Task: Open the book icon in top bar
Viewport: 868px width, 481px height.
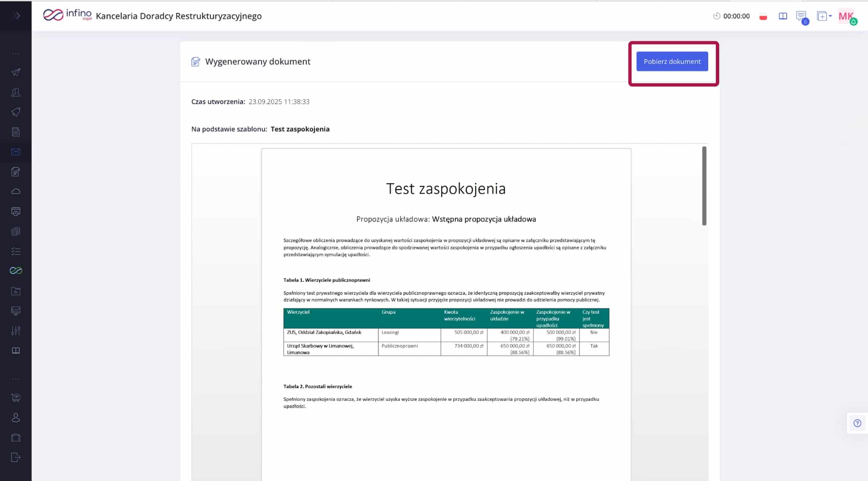Action: click(783, 16)
